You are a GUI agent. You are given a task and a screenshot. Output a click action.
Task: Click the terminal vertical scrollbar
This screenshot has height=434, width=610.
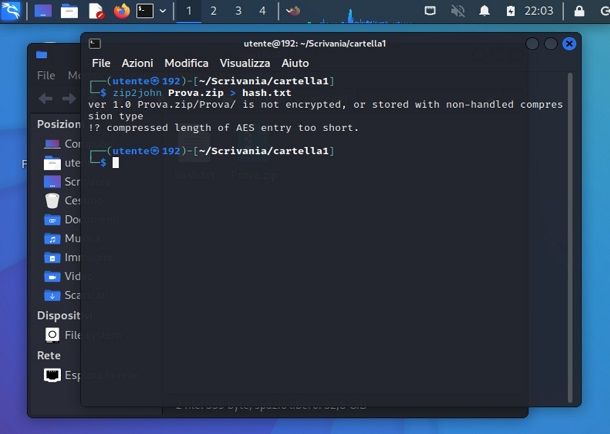pyautogui.click(x=570, y=237)
